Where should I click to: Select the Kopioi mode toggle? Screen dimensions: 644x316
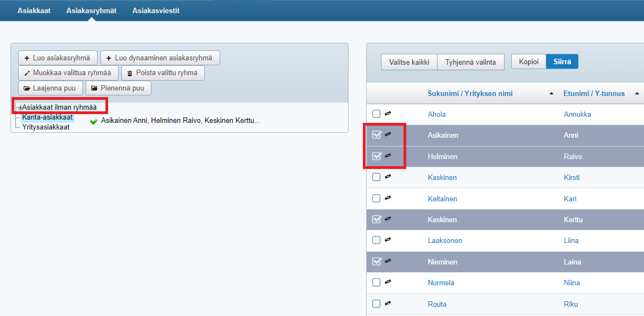pos(529,61)
